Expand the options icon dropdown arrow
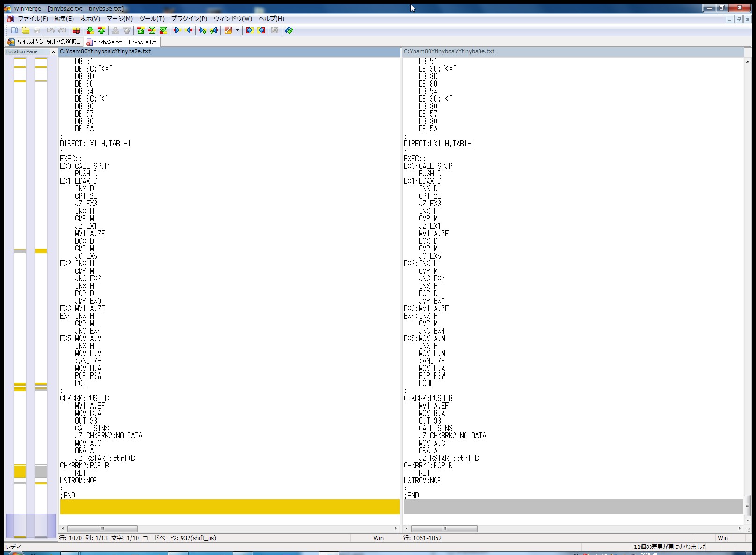The image size is (756, 555). click(x=238, y=30)
